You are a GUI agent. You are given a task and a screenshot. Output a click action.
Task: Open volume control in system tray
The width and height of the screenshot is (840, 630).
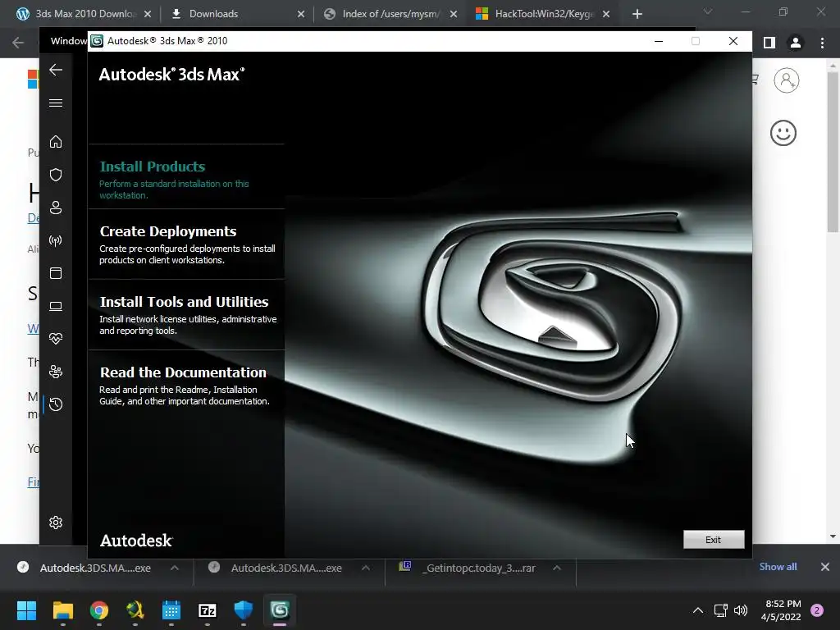click(741, 610)
